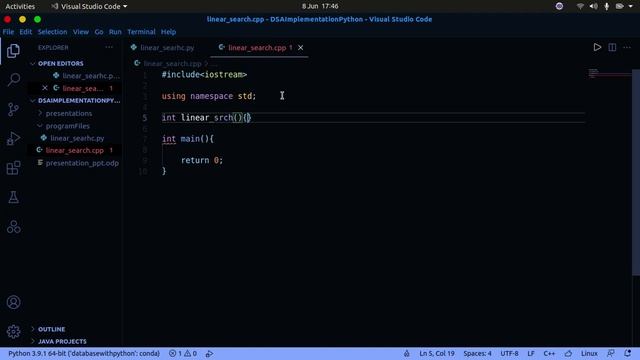Click feedback icon in status bar
The height and width of the screenshot is (360, 640).
tap(611, 353)
